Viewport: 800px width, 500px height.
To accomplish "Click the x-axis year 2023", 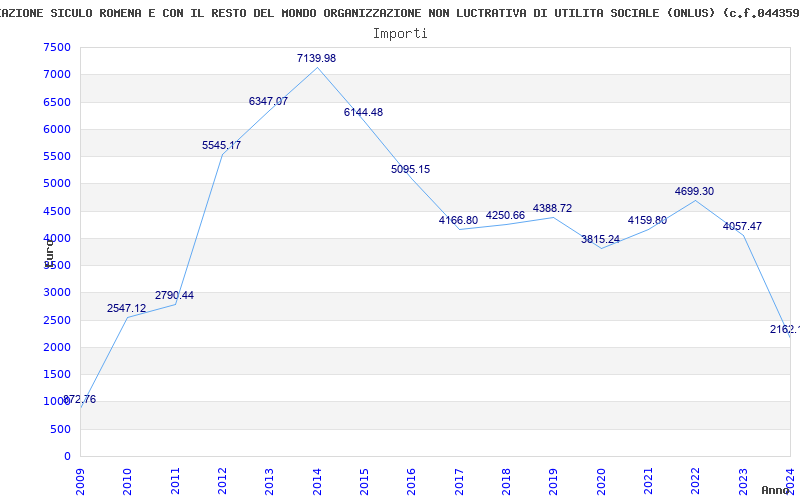I will tap(743, 481).
